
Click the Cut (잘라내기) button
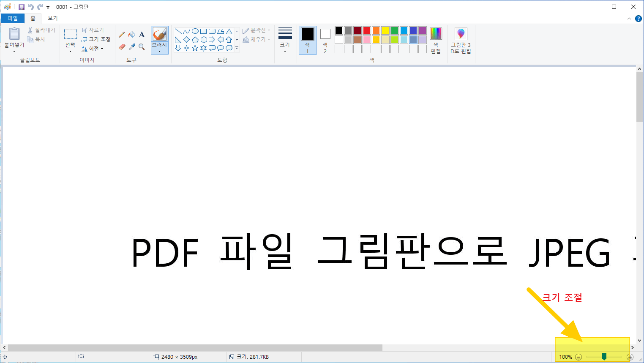pos(41,30)
